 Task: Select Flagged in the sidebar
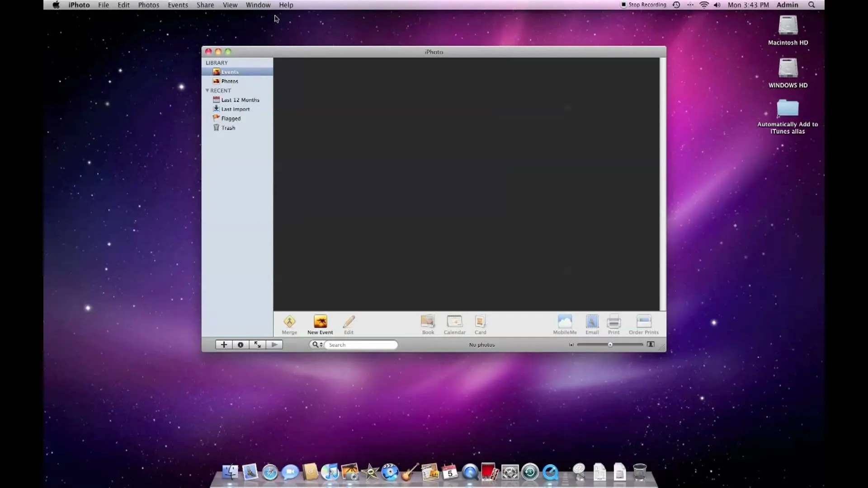coord(237,118)
